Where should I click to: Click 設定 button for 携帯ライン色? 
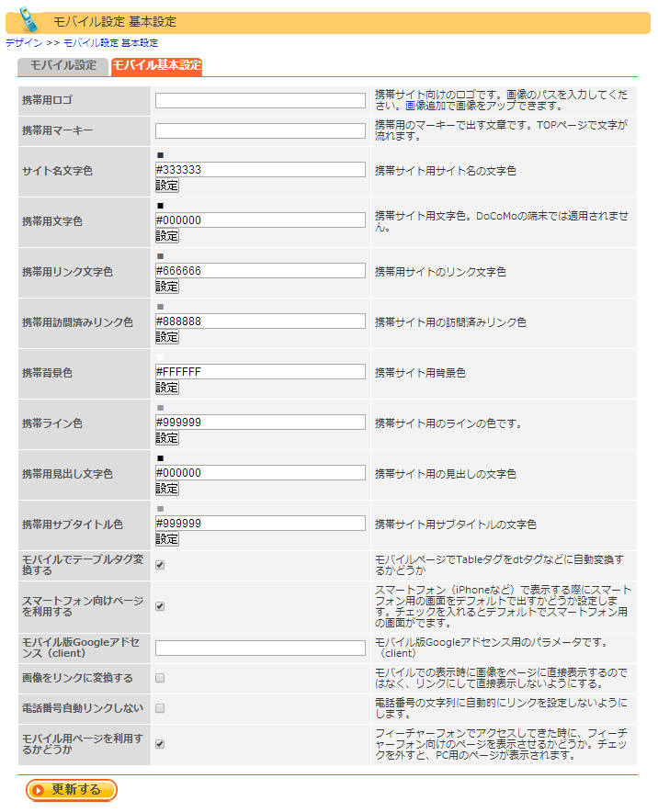[x=167, y=438]
